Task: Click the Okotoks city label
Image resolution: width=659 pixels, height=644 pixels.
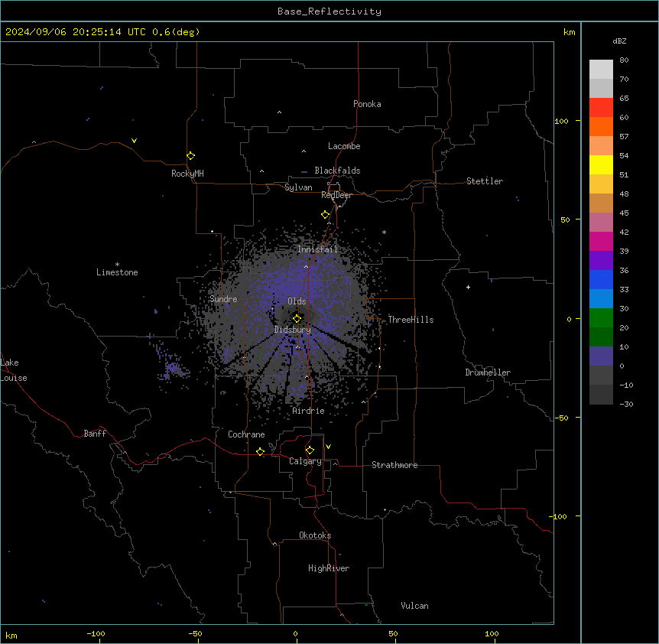Action: coord(315,535)
